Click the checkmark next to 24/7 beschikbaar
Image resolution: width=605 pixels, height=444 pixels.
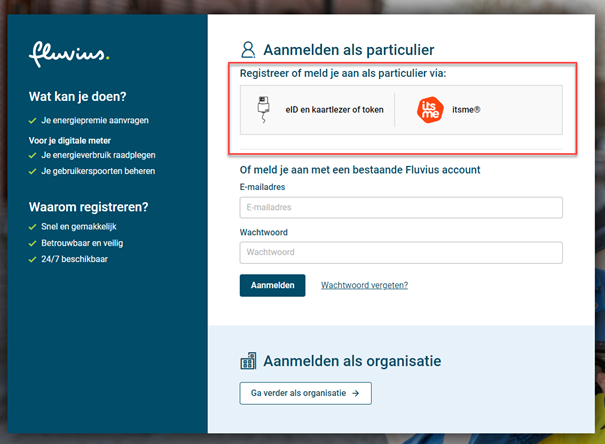[33, 259]
